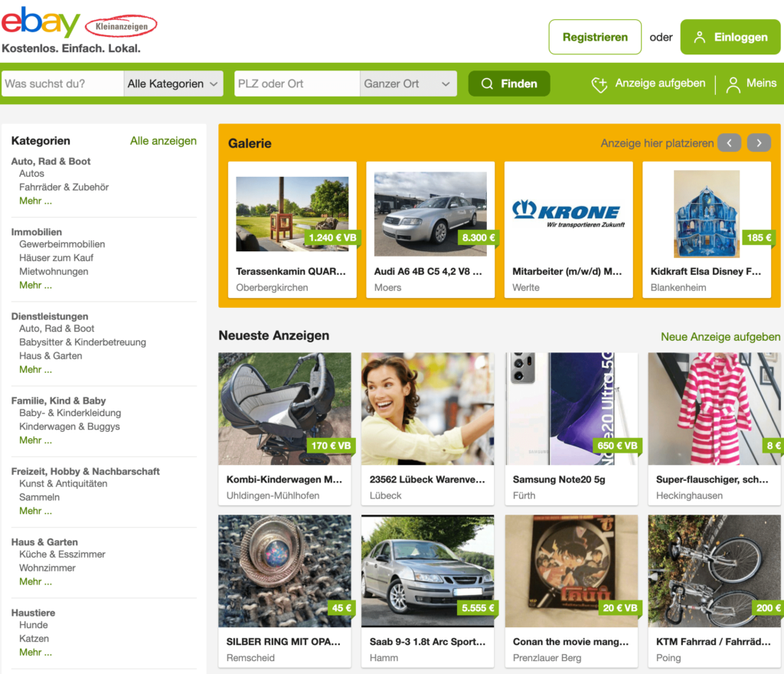Select Babysitter & Kinderbetreuung subcategory
Image resolution: width=784 pixels, height=674 pixels.
pyautogui.click(x=83, y=342)
